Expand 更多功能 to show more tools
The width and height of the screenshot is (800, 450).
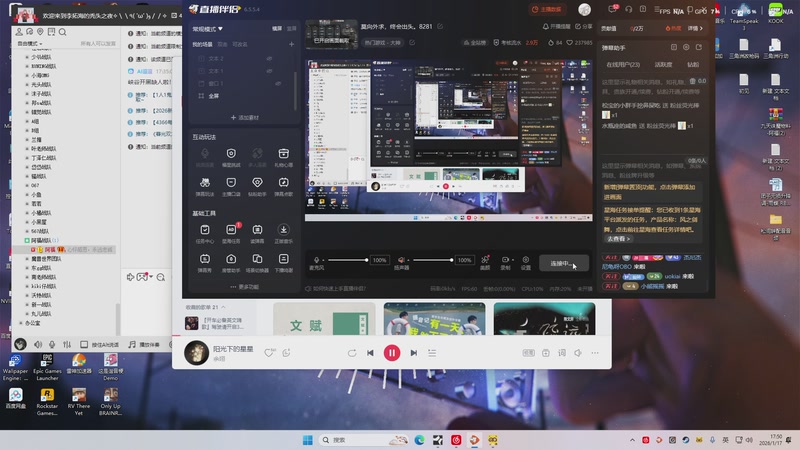point(244,287)
